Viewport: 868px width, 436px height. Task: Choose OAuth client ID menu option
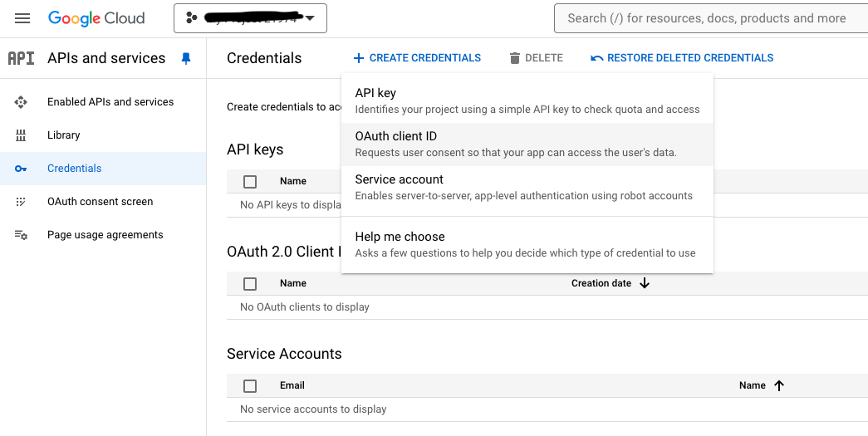coord(527,144)
